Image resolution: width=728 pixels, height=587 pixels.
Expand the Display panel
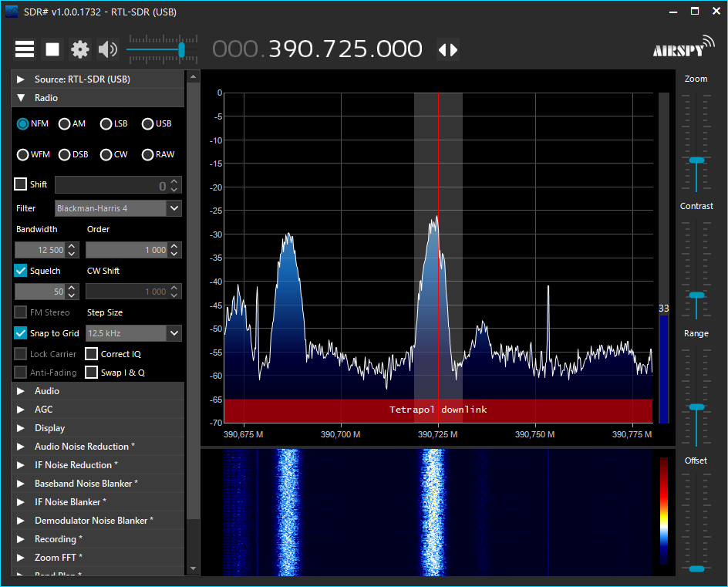98,428
